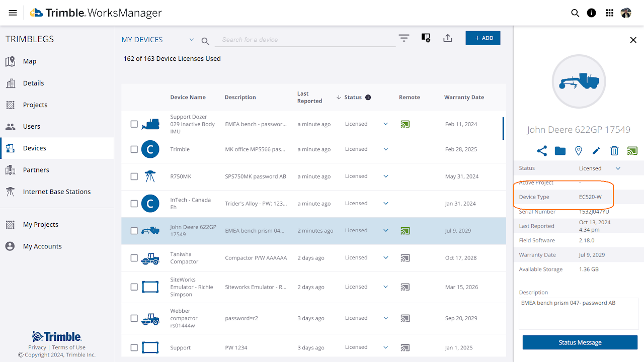This screenshot has height=362, width=644.
Task: Tick the Taniwha Compactor checkbox
Action: pos(134,258)
